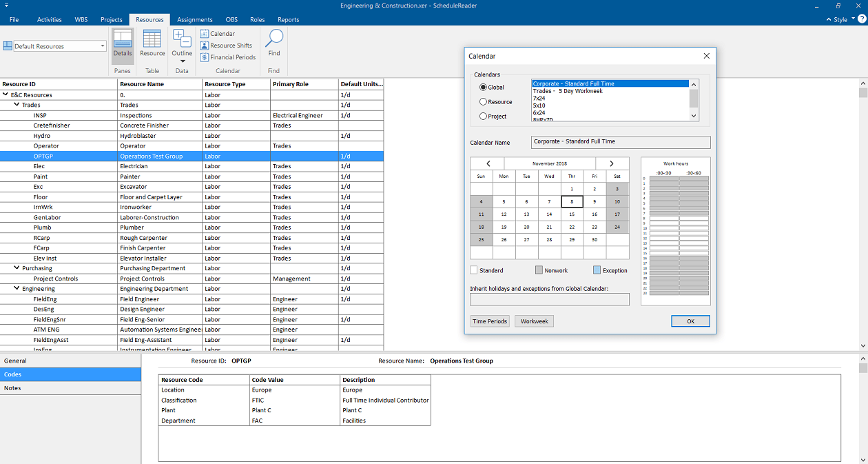Switch to the Activities ribbon tab

click(x=49, y=19)
